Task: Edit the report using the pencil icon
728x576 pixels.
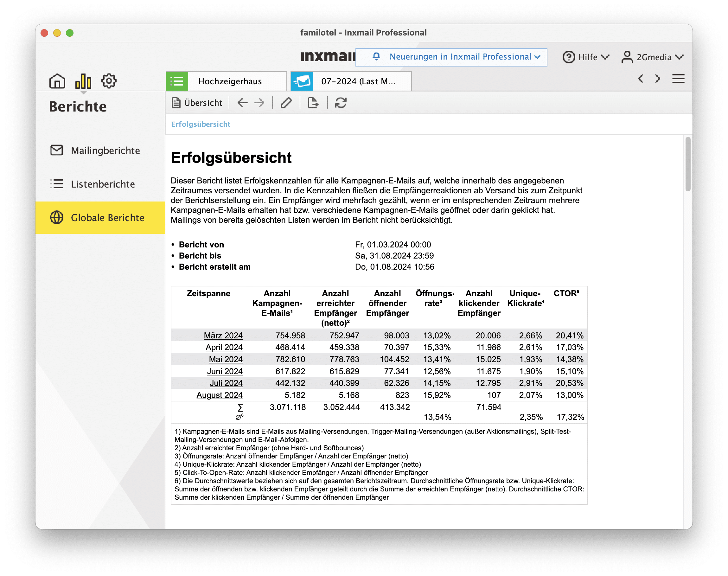Action: 286,103
